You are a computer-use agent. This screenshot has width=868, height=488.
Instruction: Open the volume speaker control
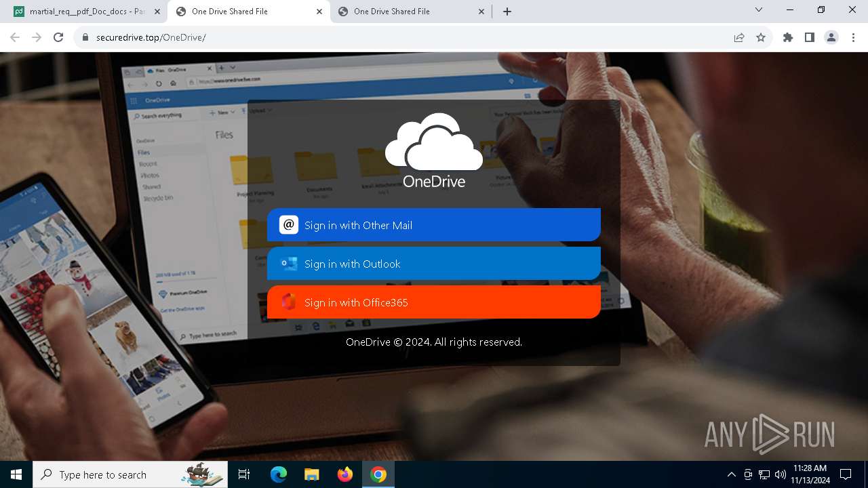(x=781, y=474)
